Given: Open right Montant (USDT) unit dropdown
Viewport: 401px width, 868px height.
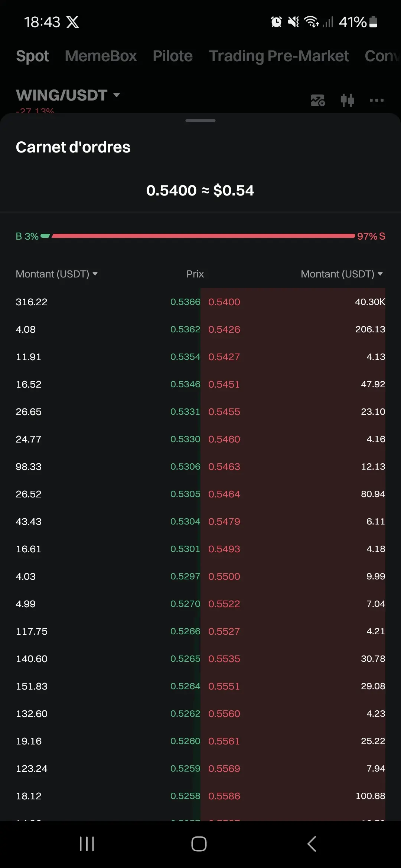Looking at the screenshot, I should (342, 274).
